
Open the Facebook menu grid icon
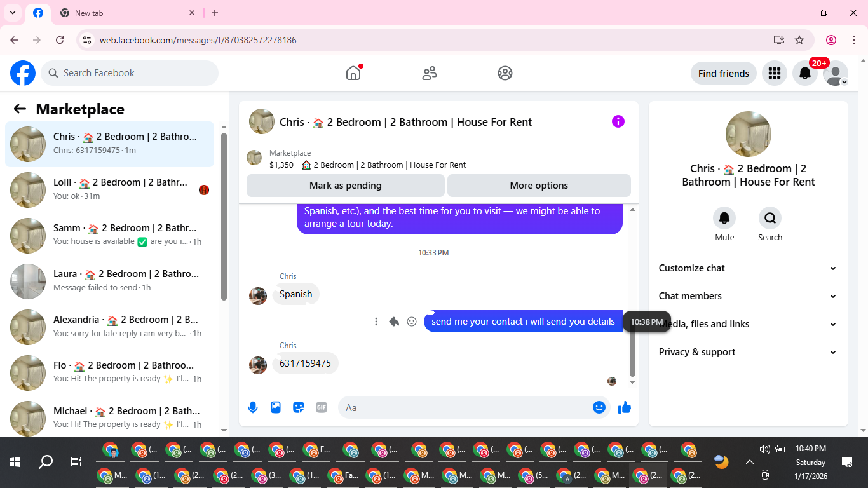(774, 73)
